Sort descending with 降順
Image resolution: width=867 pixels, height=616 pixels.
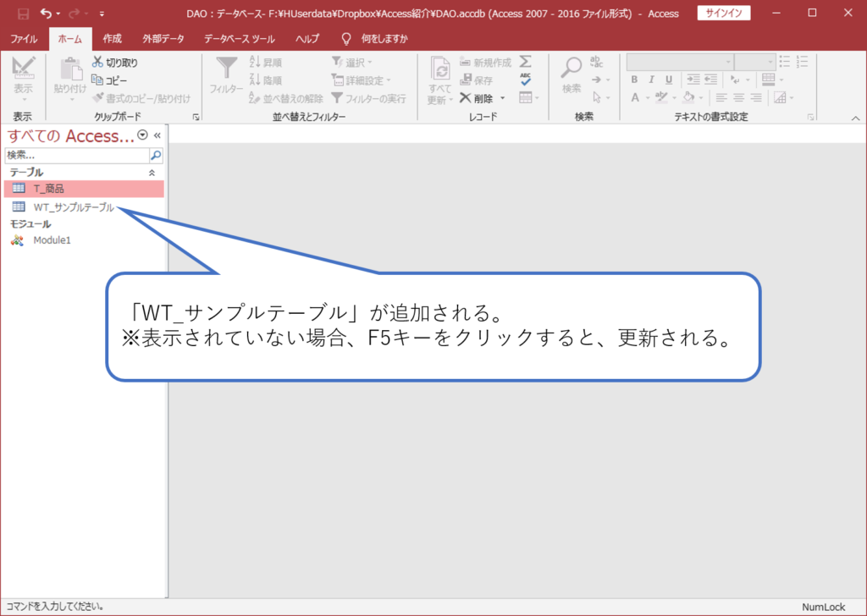(x=266, y=80)
